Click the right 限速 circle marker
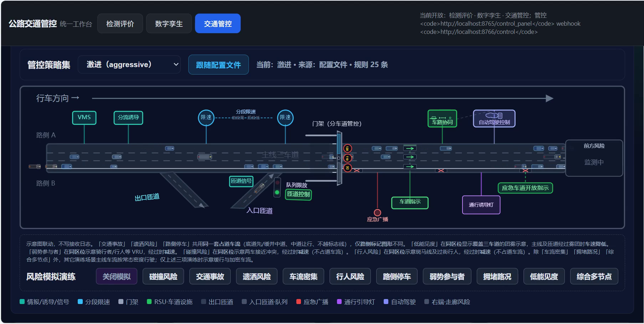 (285, 117)
